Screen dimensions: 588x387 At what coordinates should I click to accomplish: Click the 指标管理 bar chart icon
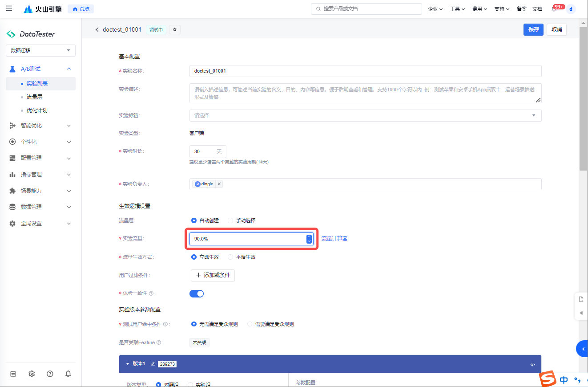click(x=12, y=175)
